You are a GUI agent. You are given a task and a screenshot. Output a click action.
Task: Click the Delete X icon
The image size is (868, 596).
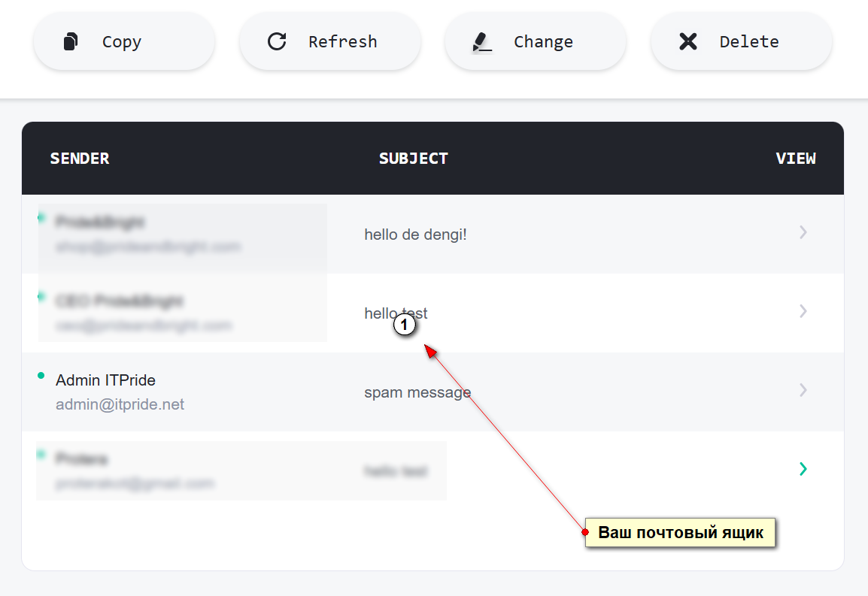click(x=688, y=41)
